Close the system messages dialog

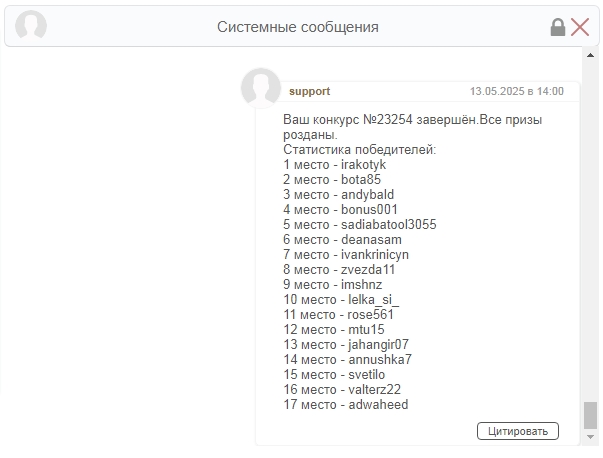[x=580, y=27]
